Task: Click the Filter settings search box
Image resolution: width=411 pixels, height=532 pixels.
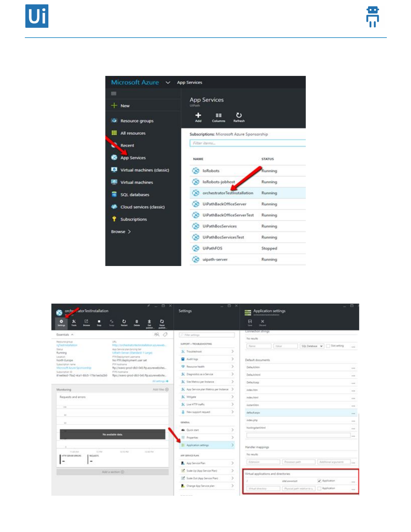Action: pos(207,335)
